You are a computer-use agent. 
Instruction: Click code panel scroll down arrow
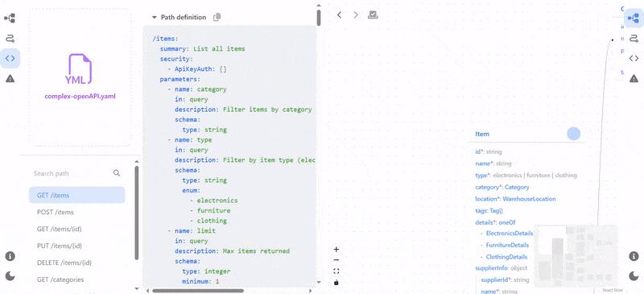tap(318, 283)
